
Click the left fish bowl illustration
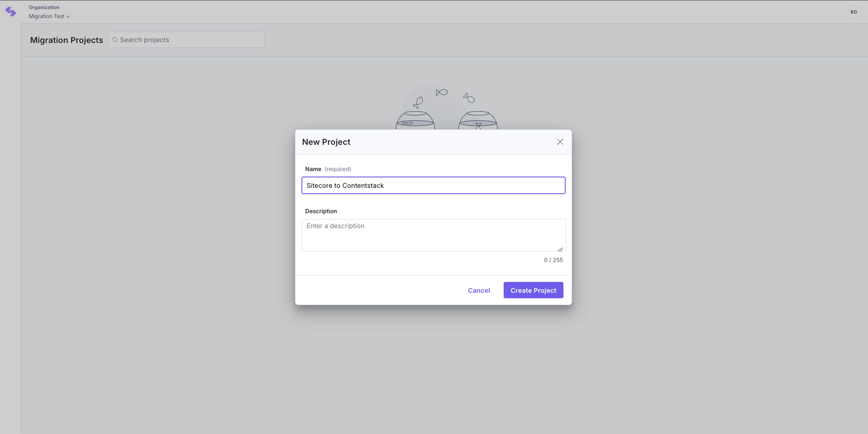[415, 121]
